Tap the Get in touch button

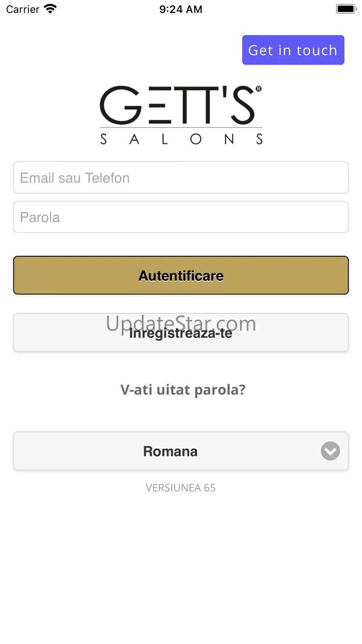point(293,50)
